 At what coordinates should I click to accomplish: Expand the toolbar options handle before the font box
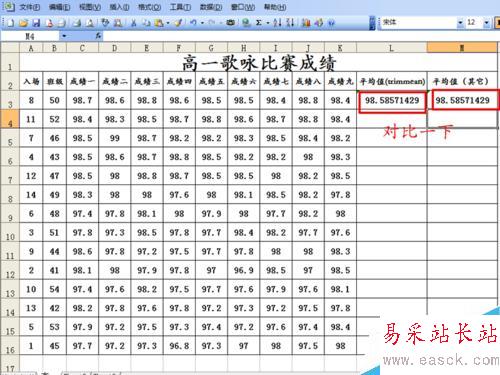pos(373,23)
